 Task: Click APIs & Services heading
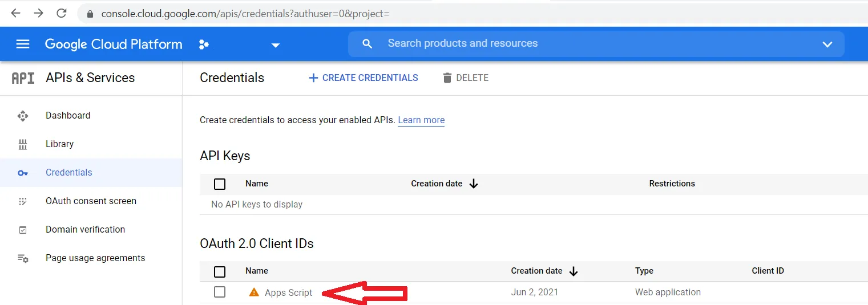[90, 78]
